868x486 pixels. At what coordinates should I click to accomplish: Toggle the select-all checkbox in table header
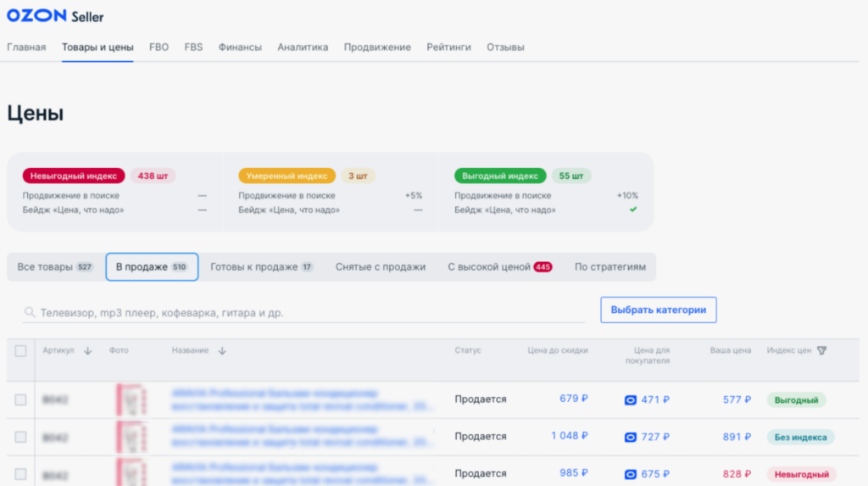(20, 351)
